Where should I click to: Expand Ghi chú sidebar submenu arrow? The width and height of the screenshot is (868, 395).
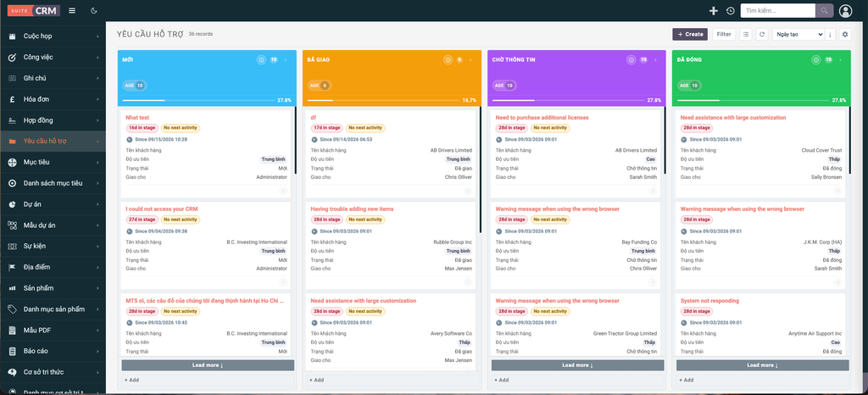97,79
